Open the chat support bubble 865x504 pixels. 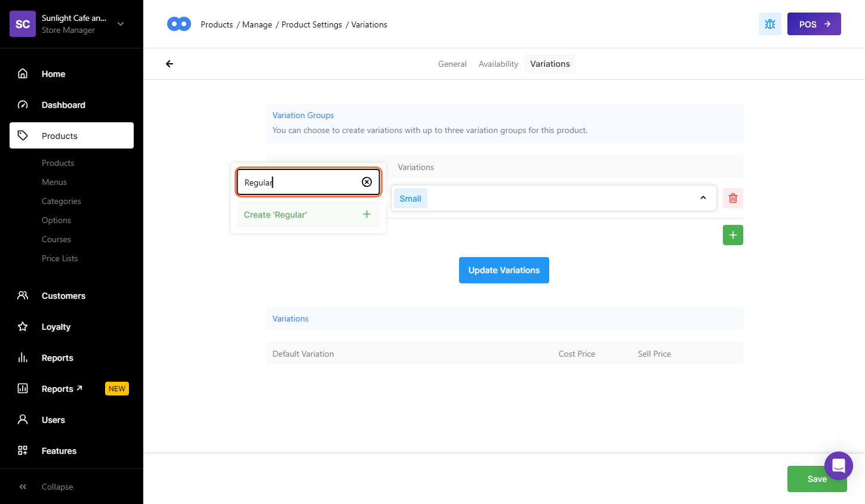click(838, 465)
